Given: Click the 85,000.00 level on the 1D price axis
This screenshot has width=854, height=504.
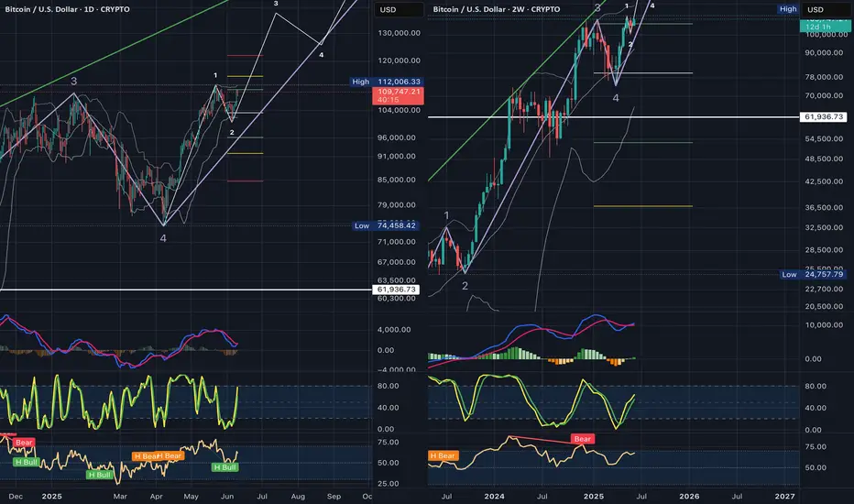Looking at the screenshot, I should [397, 180].
